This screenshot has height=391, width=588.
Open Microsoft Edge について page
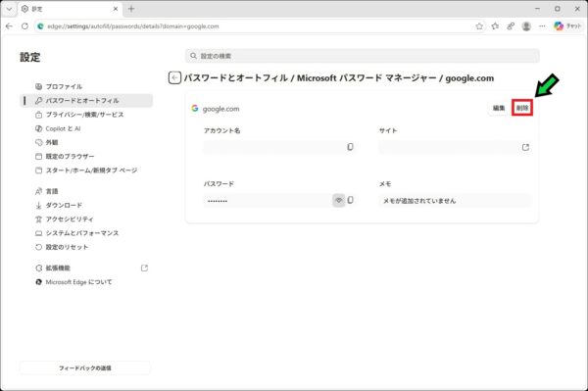[86, 282]
